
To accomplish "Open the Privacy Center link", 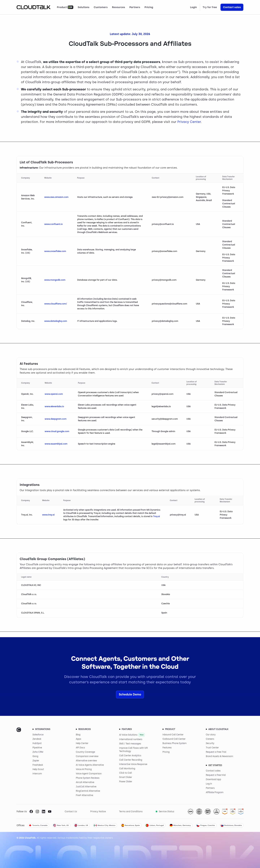I will [189, 122].
